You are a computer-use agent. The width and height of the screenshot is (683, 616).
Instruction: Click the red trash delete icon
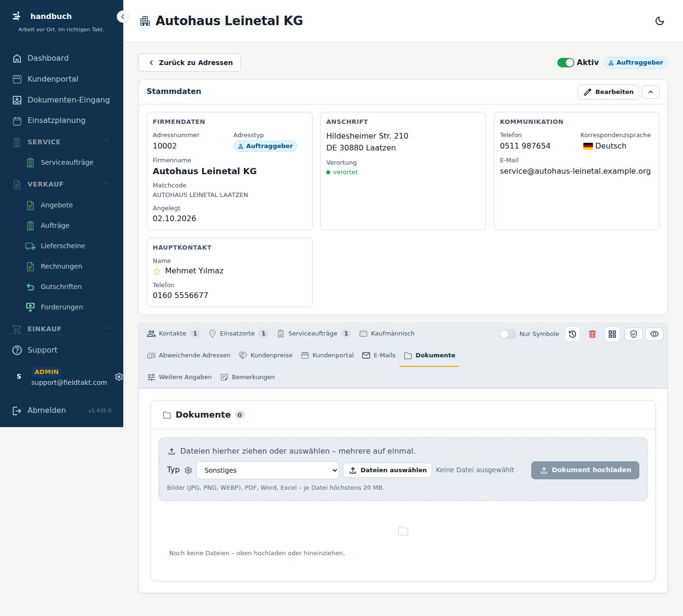coord(592,334)
